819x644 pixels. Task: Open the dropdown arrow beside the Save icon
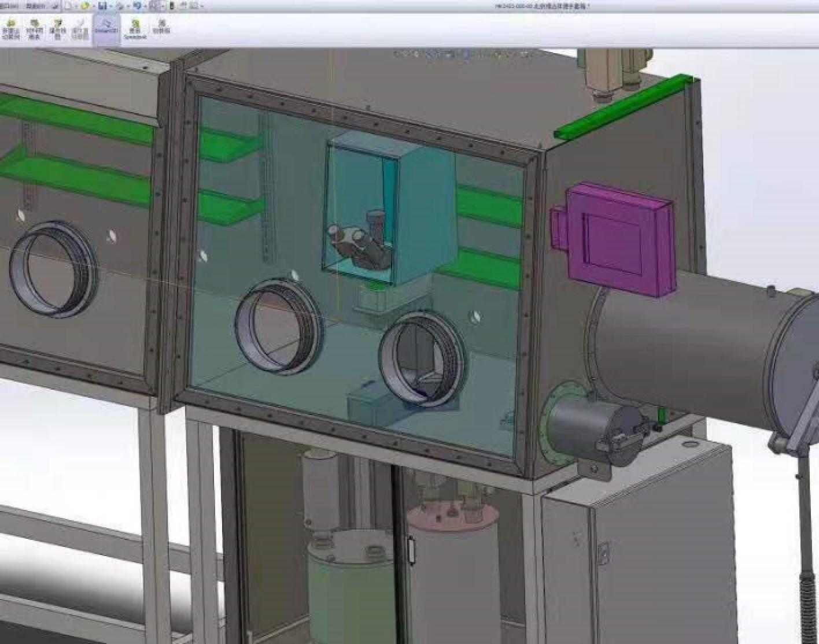click(x=111, y=6)
